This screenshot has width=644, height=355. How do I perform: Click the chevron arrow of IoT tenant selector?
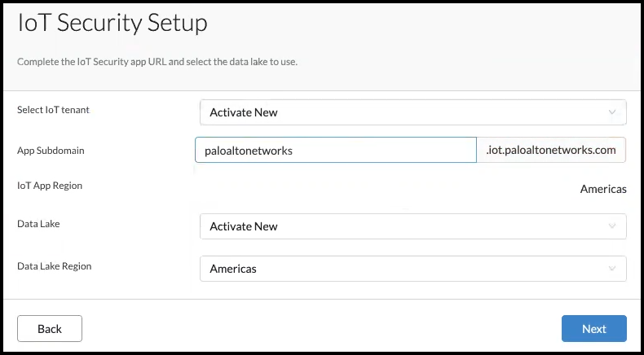pos(612,112)
